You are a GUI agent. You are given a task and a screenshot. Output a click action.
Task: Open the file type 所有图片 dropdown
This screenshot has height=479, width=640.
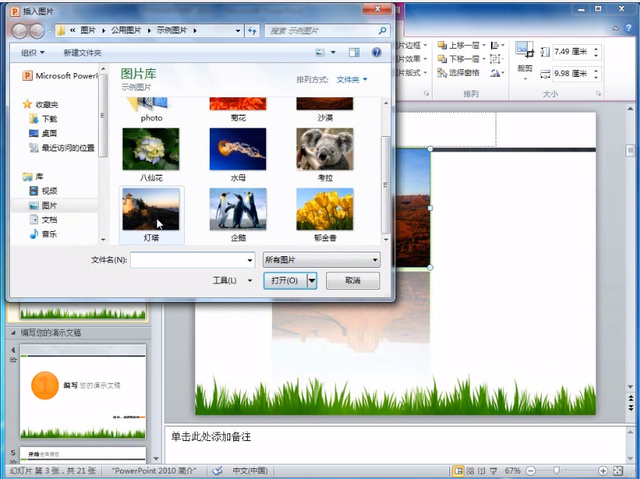click(x=321, y=260)
